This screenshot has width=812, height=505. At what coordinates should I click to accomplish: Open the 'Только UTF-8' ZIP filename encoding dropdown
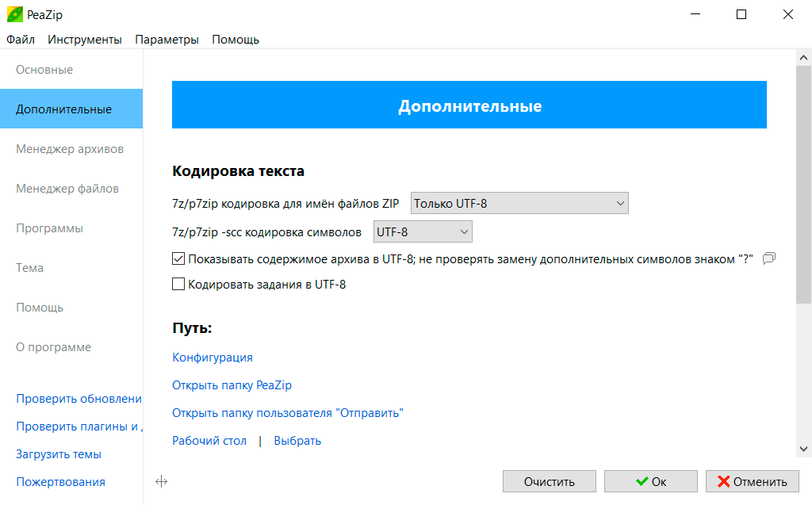tap(519, 203)
